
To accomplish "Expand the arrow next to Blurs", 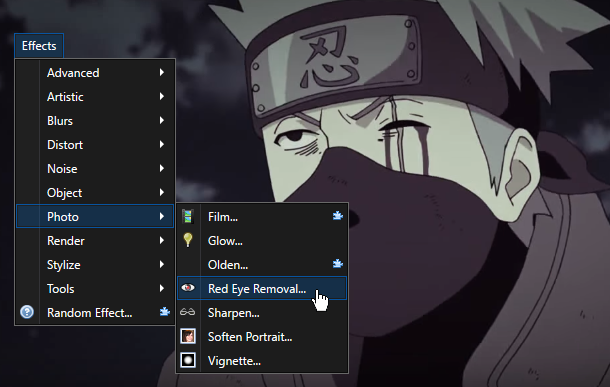I will coord(161,121).
